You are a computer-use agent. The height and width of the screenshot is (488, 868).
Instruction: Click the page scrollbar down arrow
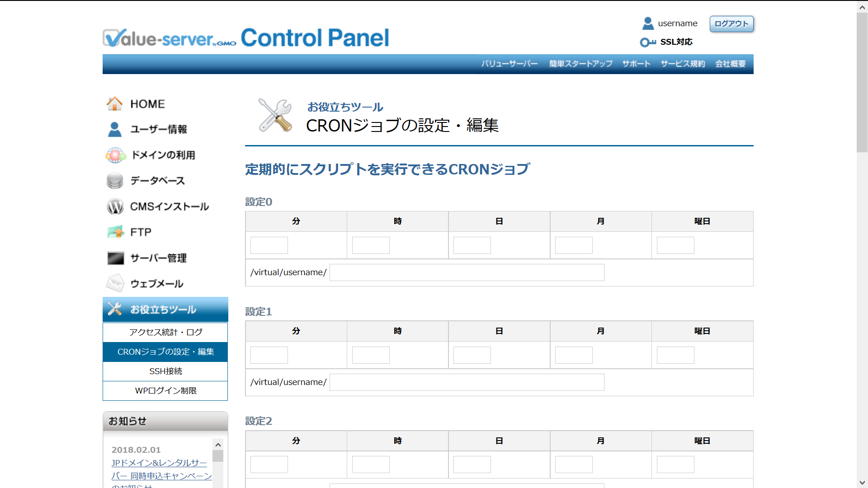coord(862,483)
